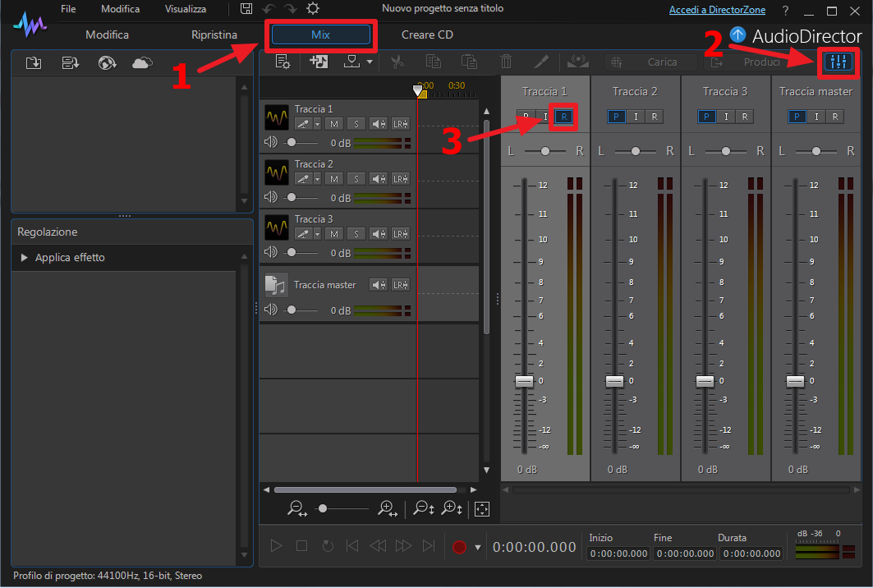Screen dimensions: 873x588
Task: Open the mixer panel icon
Action: (839, 62)
